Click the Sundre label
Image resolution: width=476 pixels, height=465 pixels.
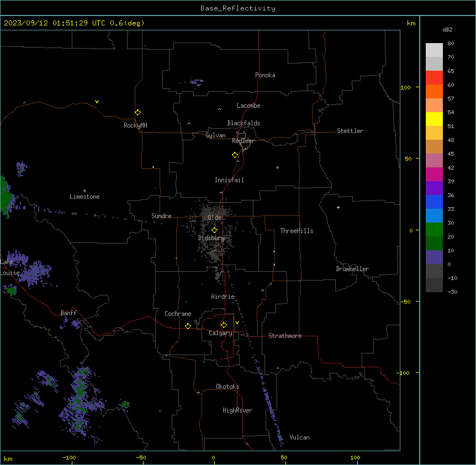pyautogui.click(x=161, y=216)
